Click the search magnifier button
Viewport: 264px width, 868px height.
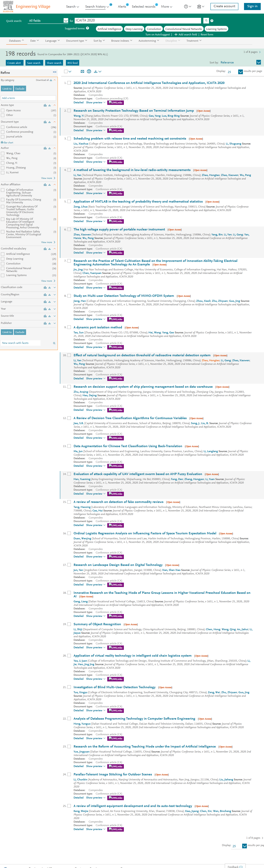coord(206,21)
